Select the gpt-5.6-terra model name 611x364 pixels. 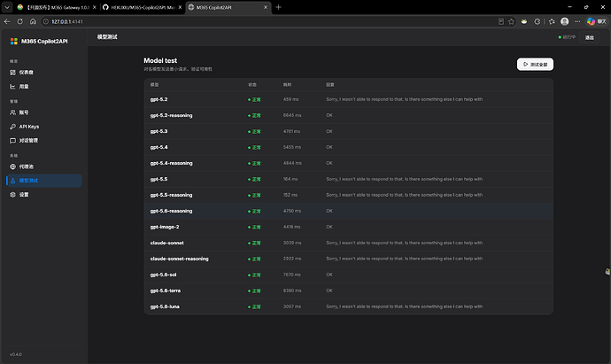click(166, 290)
